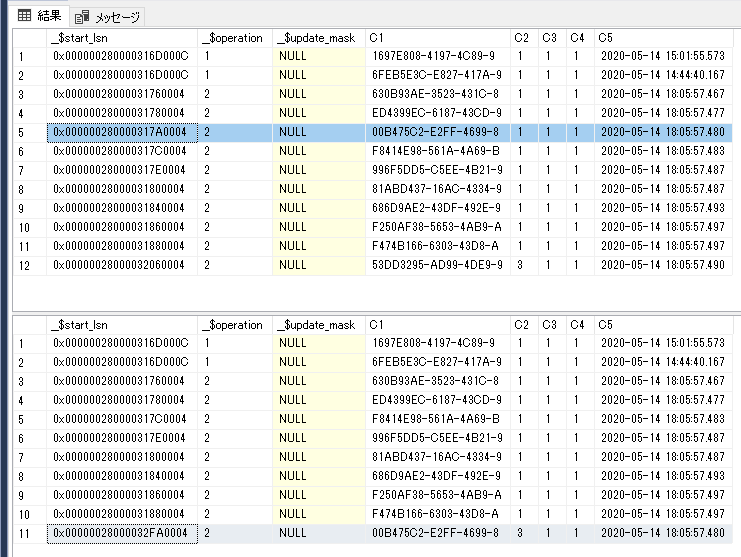Click NULL update mask in top grid row 1

coord(319,56)
